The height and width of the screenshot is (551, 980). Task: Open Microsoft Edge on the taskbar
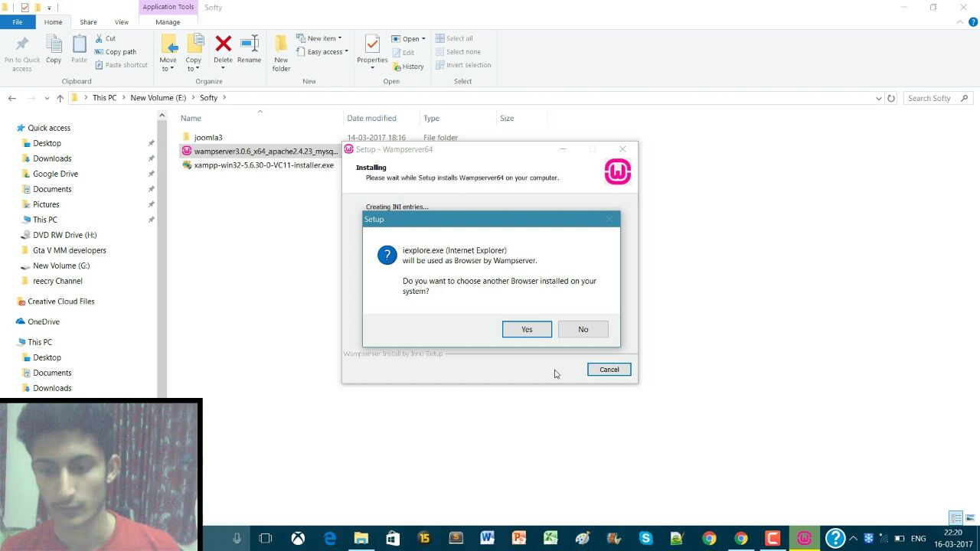tap(330, 539)
